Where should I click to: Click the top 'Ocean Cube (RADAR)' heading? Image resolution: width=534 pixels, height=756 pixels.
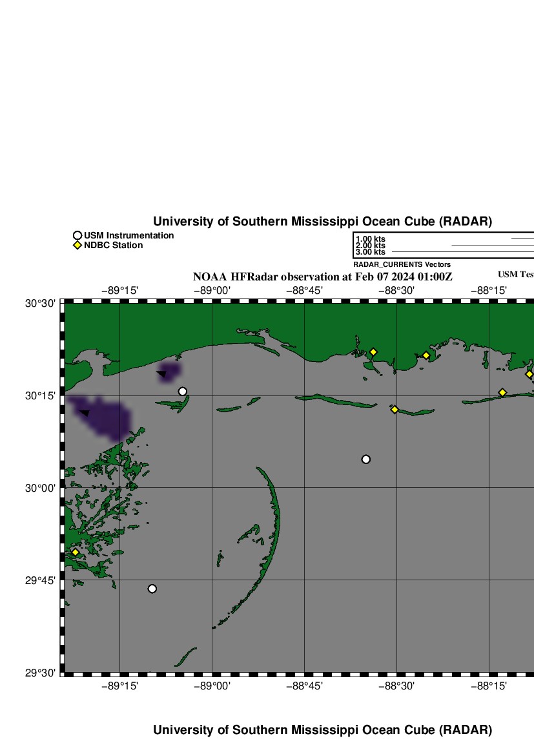pos(322,222)
